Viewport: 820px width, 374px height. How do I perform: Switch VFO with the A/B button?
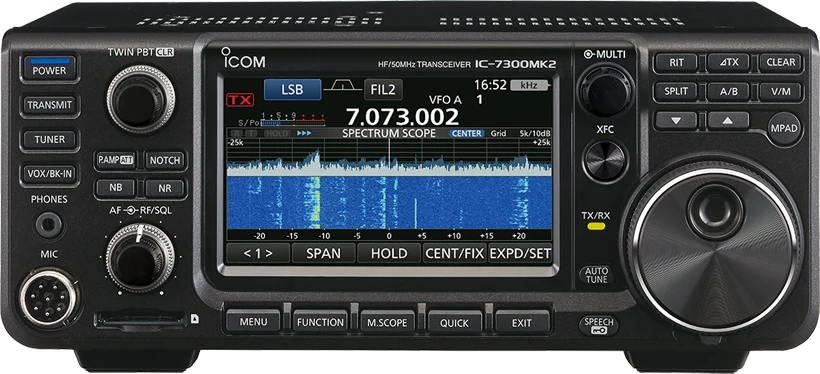[728, 92]
